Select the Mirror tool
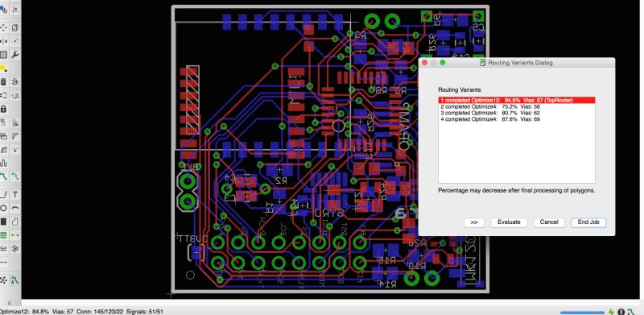 point(4,41)
